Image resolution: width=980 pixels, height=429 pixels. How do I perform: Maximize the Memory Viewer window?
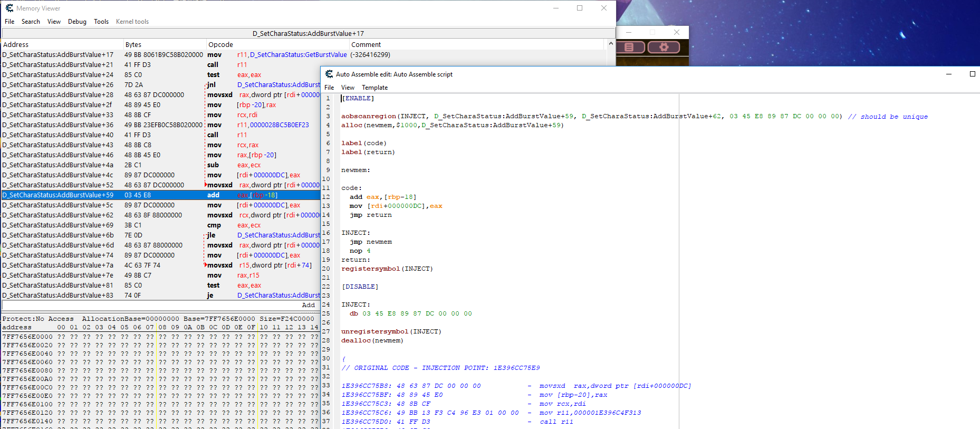point(580,8)
